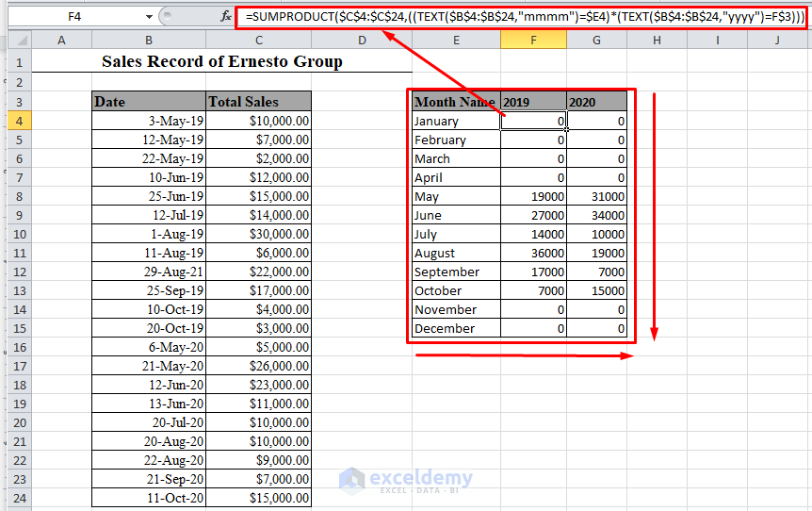This screenshot has height=511, width=812.
Task: Select cell with date 20-Oct-19
Action: tap(149, 329)
